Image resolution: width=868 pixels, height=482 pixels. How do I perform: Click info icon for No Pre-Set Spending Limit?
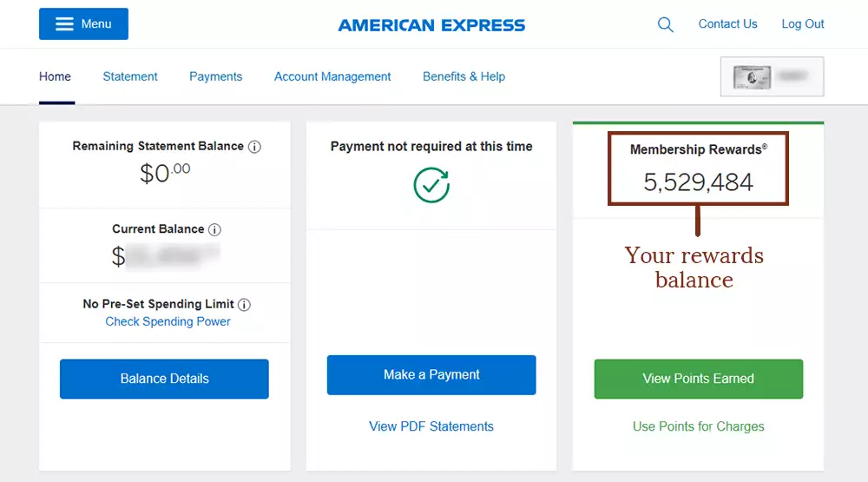coord(244,305)
